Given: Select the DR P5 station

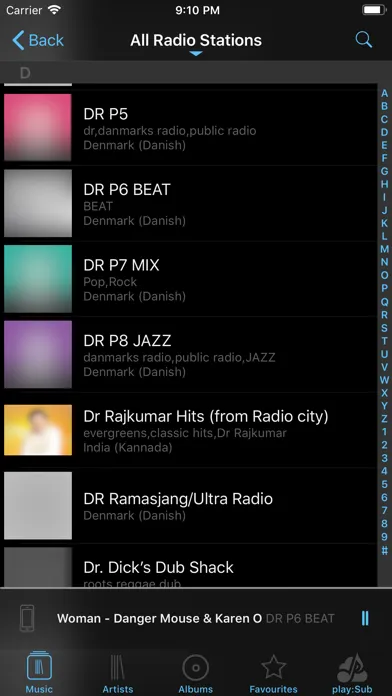Looking at the screenshot, I should [189, 127].
